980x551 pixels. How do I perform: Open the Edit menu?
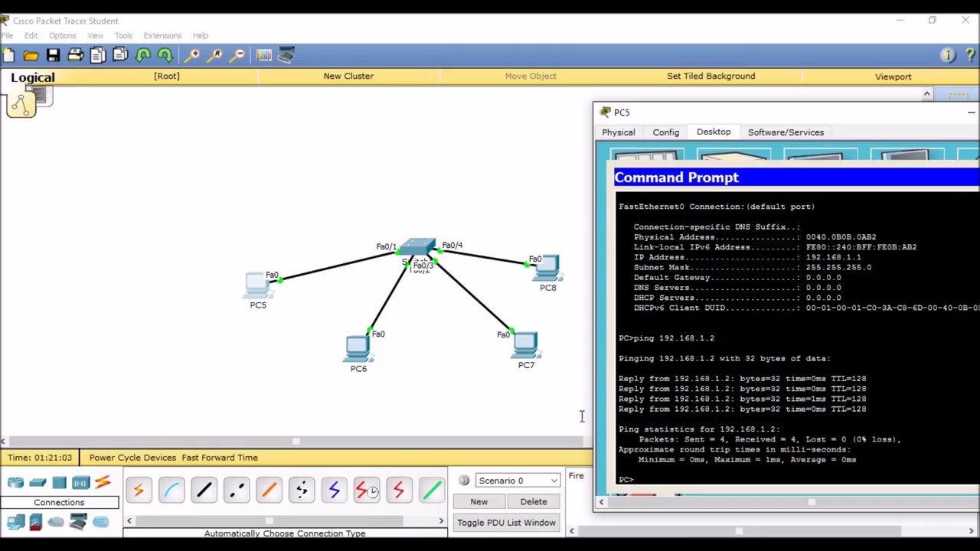pos(31,36)
